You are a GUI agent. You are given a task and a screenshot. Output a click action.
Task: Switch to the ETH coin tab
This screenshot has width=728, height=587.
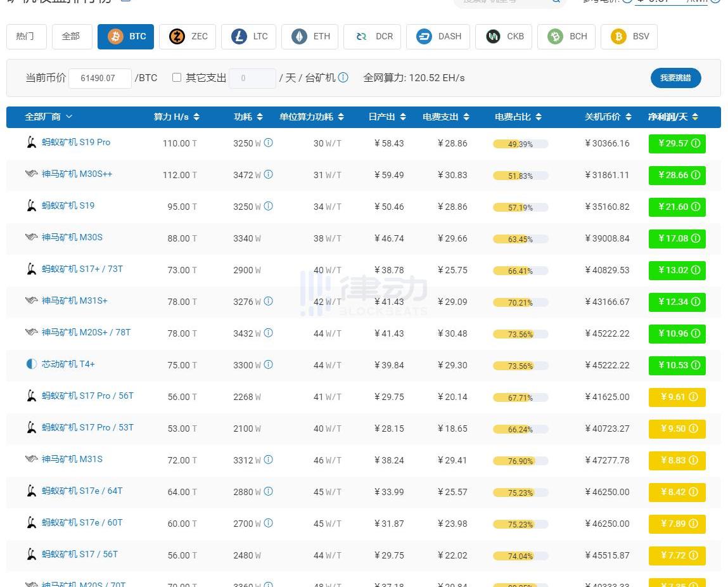pyautogui.click(x=310, y=36)
